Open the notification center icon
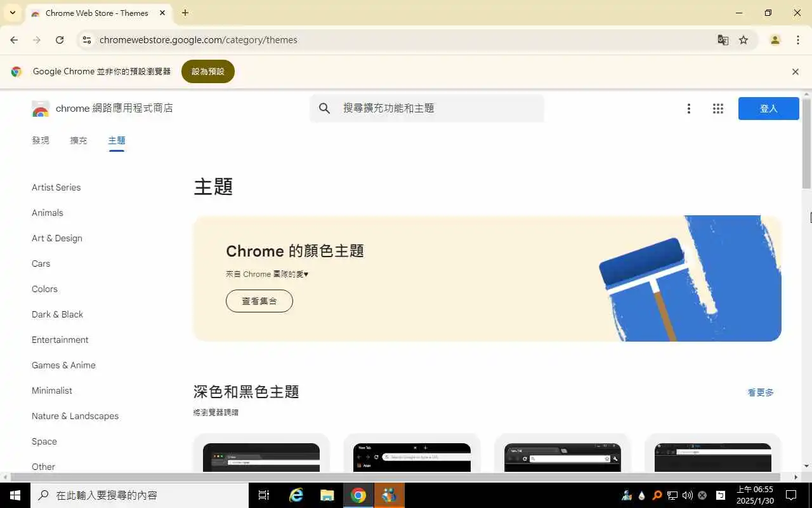The width and height of the screenshot is (812, 508). point(791,495)
